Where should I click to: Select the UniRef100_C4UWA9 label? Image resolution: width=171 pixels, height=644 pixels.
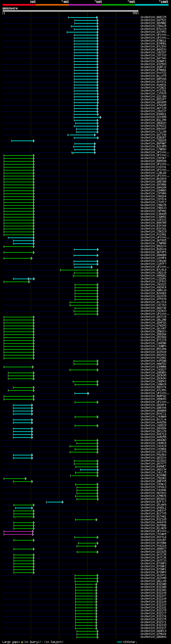coord(153,417)
